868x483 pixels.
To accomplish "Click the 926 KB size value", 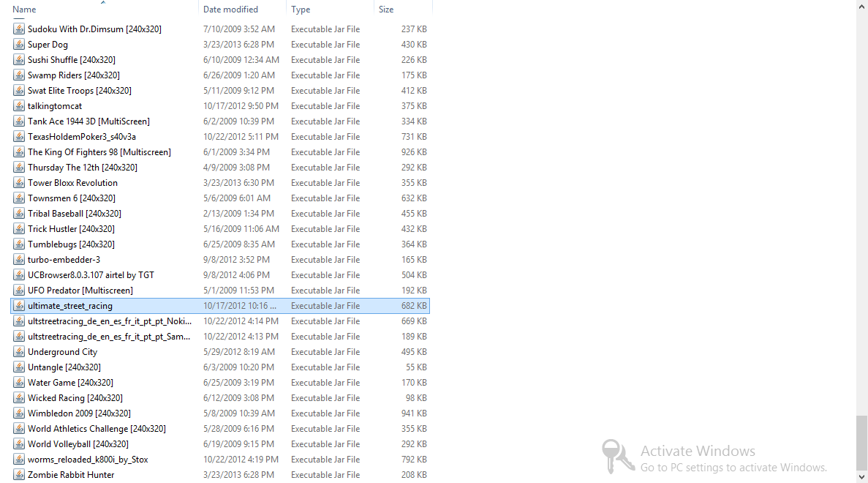I will click(x=414, y=151).
